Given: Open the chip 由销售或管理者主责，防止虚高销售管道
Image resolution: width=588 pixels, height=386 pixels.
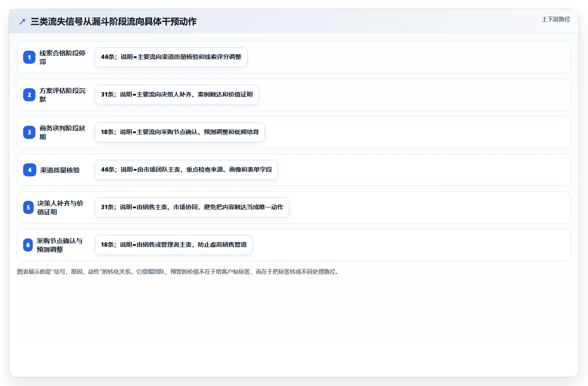Looking at the screenshot, I should [174, 245].
